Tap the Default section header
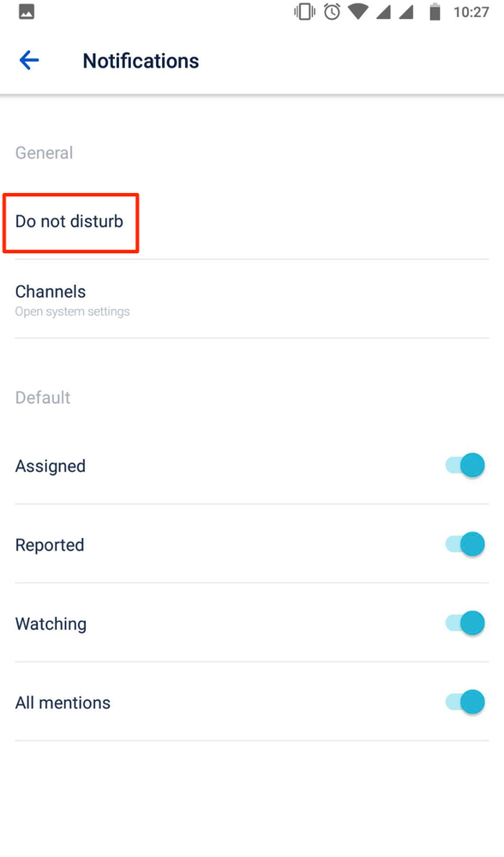 coord(42,397)
